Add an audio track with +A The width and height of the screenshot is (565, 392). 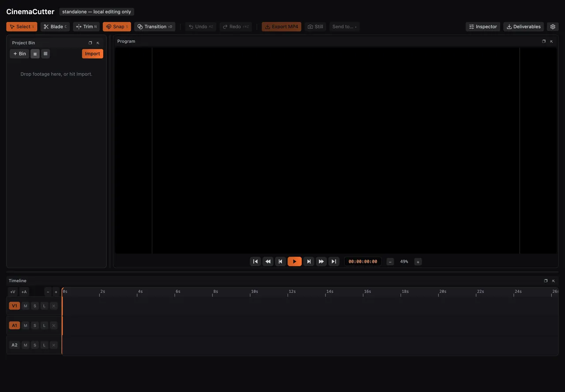click(x=24, y=292)
